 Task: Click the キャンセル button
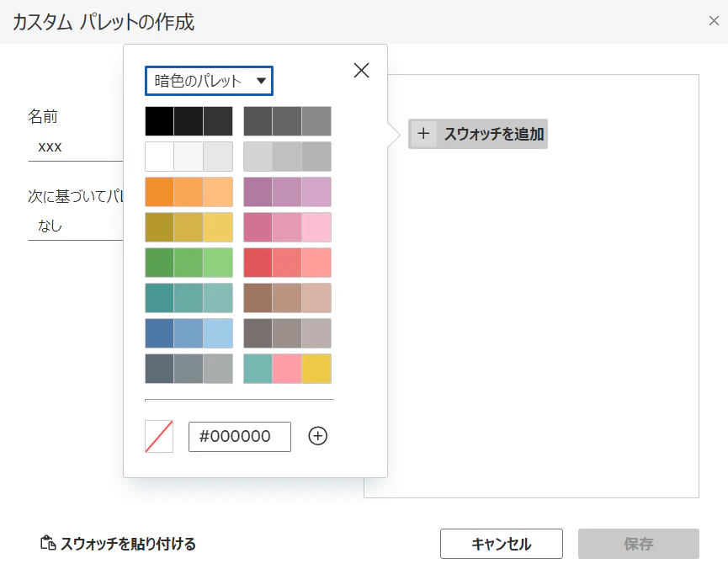(502, 544)
